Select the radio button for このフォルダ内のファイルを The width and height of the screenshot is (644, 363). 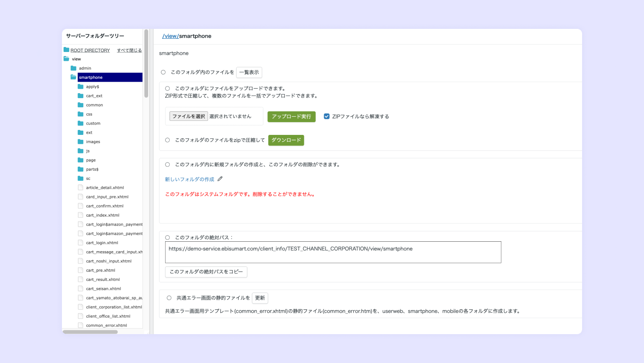coord(163,72)
